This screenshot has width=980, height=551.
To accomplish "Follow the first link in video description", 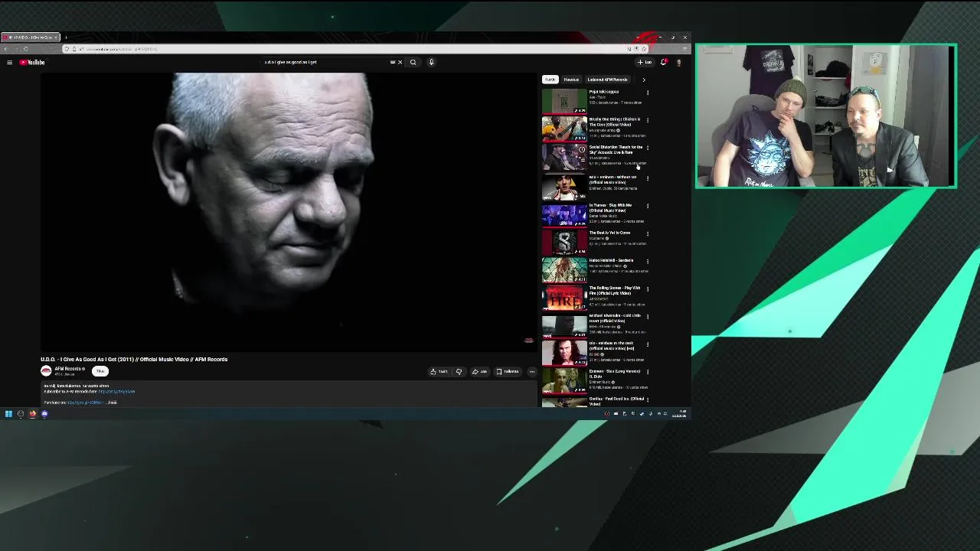I will tap(116, 391).
